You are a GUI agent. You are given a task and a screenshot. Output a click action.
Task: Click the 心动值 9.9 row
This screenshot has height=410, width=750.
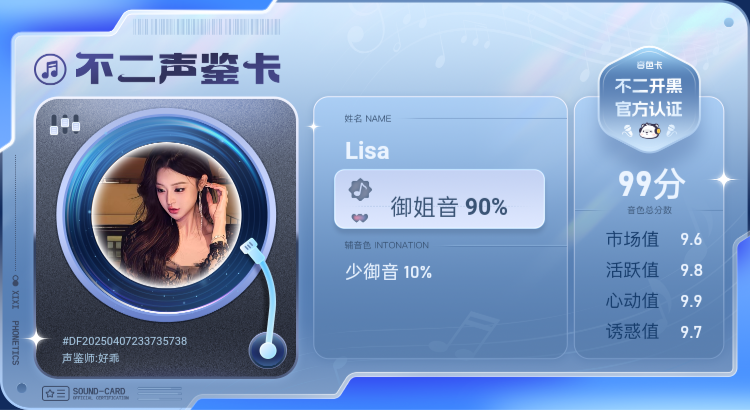pyautogui.click(x=654, y=301)
